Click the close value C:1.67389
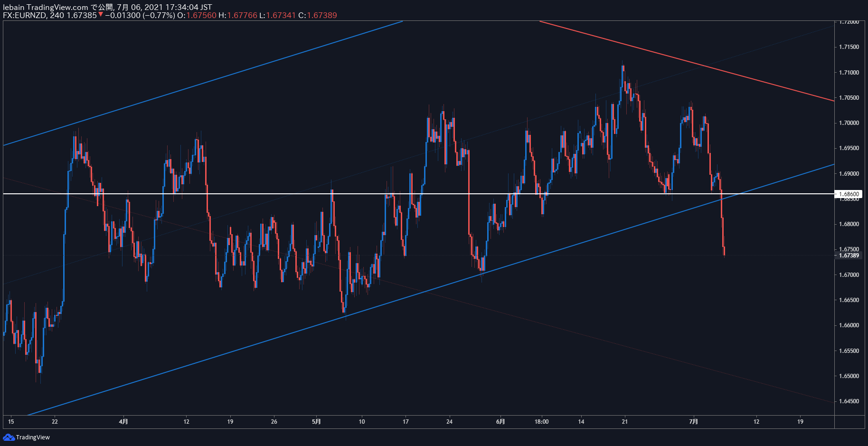 pos(318,15)
